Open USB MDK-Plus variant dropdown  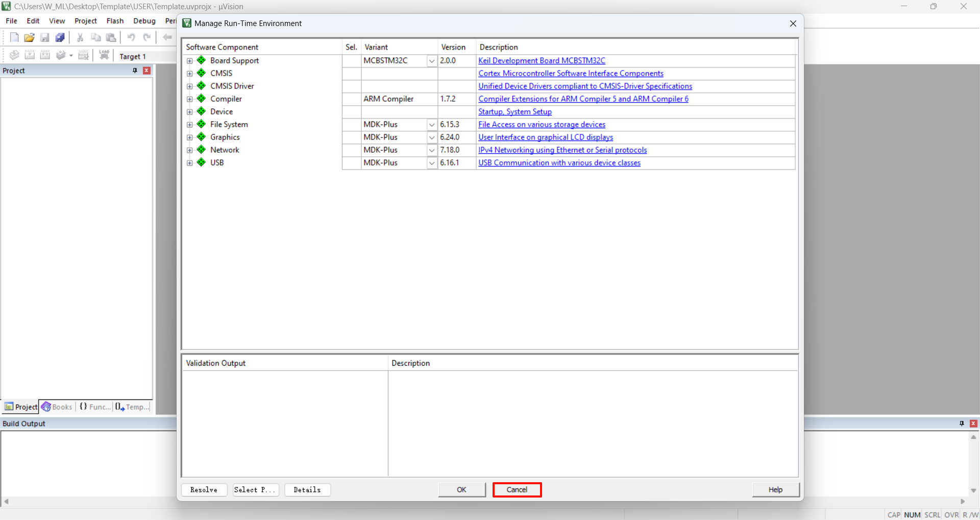click(x=432, y=163)
